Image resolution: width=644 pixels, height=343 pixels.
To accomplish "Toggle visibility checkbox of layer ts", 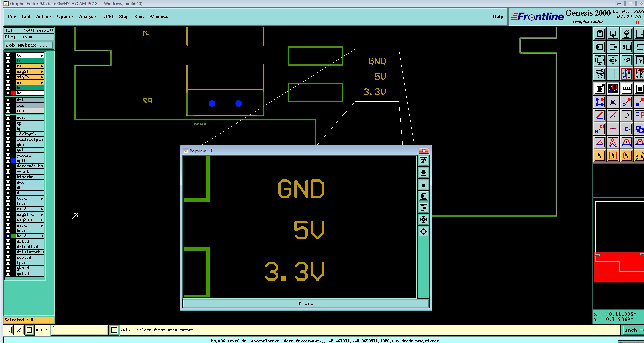I will click(8, 61).
